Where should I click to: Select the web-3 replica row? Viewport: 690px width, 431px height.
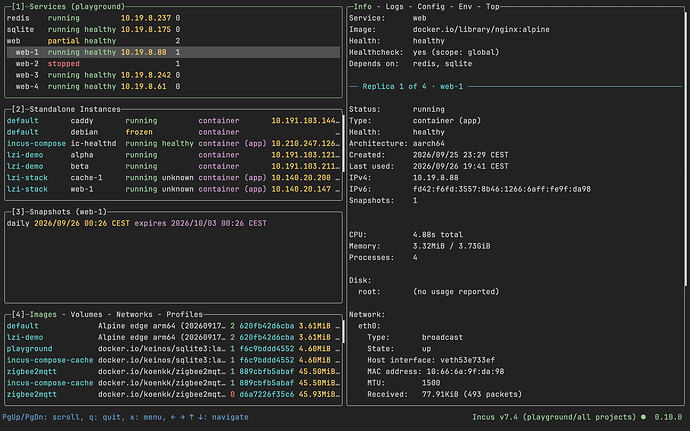point(173,75)
